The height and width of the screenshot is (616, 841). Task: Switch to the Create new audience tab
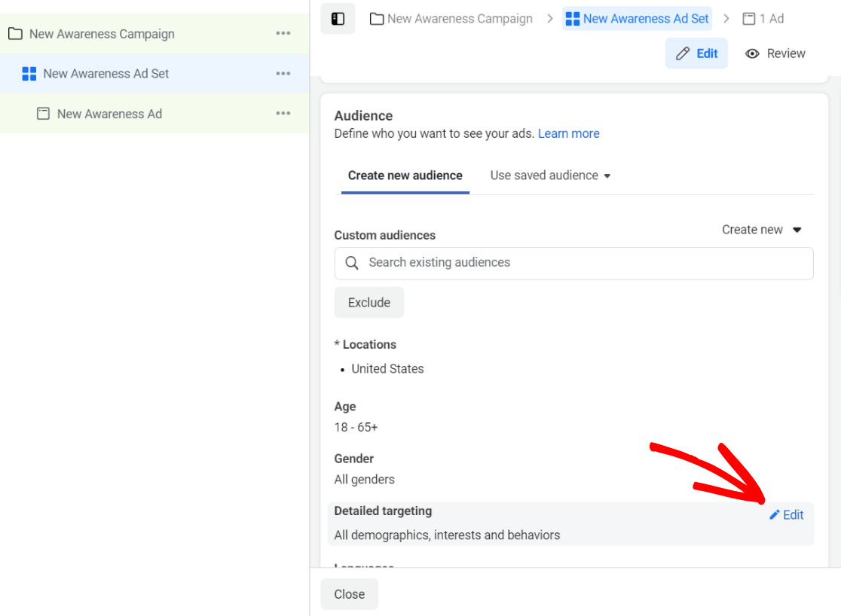(405, 175)
